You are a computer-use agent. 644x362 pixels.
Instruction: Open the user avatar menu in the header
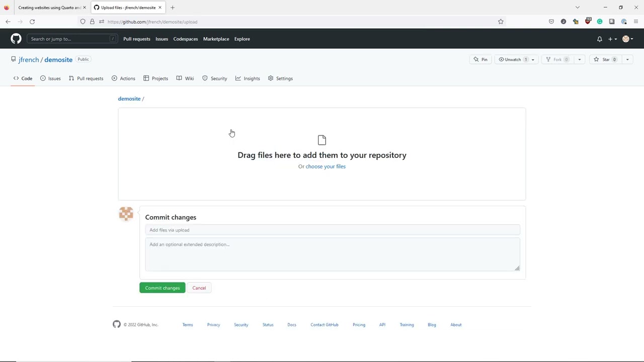pyautogui.click(x=627, y=39)
